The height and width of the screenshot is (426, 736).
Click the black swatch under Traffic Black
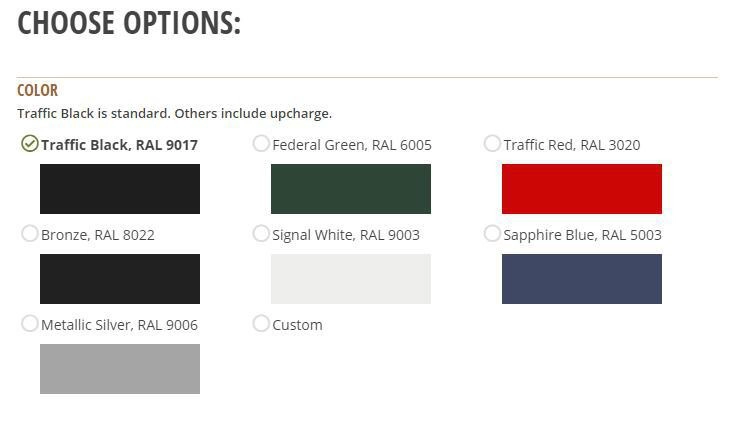click(120, 189)
